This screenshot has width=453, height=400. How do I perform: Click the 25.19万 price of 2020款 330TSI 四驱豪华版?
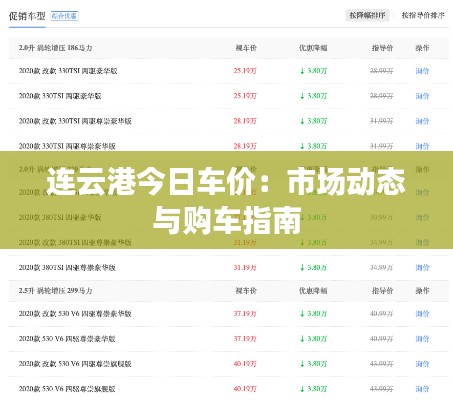[245, 96]
